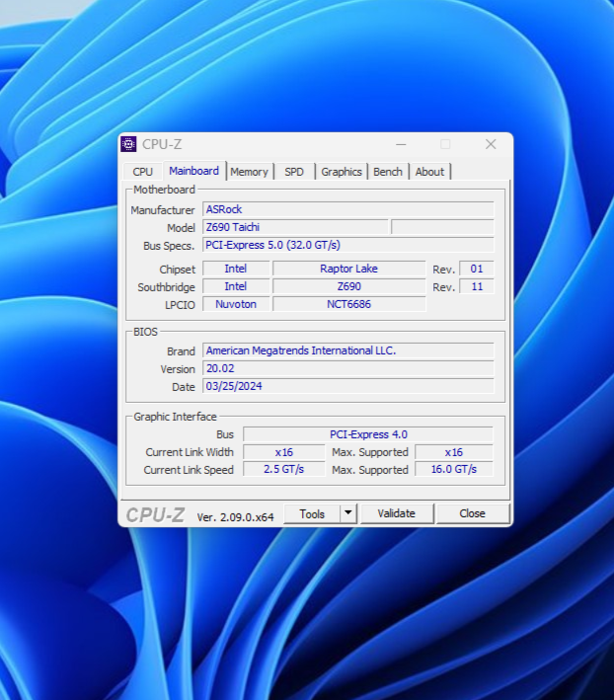Select the Graphic Interface Bus PCI-Express 4.0

(368, 434)
